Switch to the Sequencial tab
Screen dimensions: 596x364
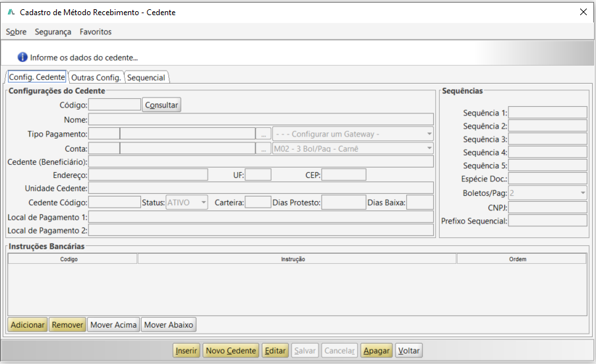(146, 77)
